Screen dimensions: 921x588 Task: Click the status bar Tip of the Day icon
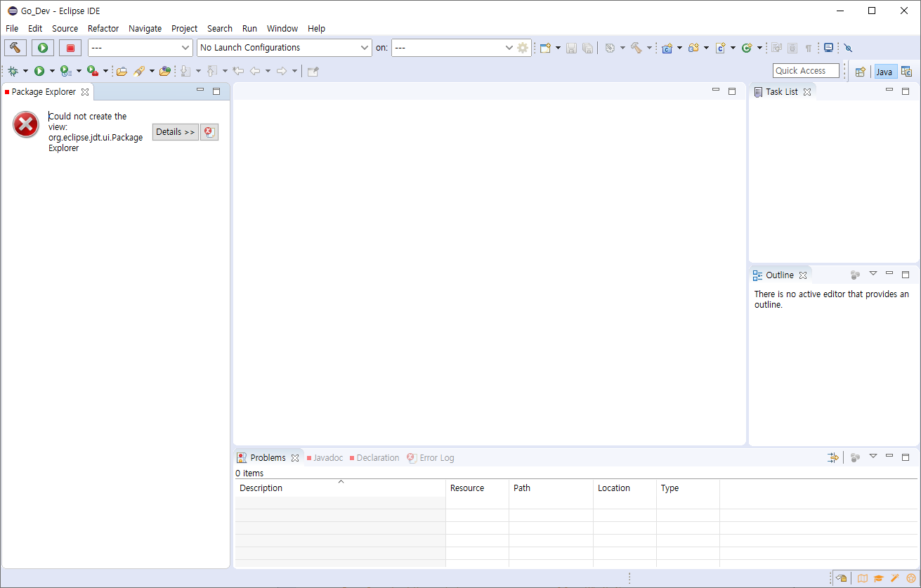pos(842,578)
